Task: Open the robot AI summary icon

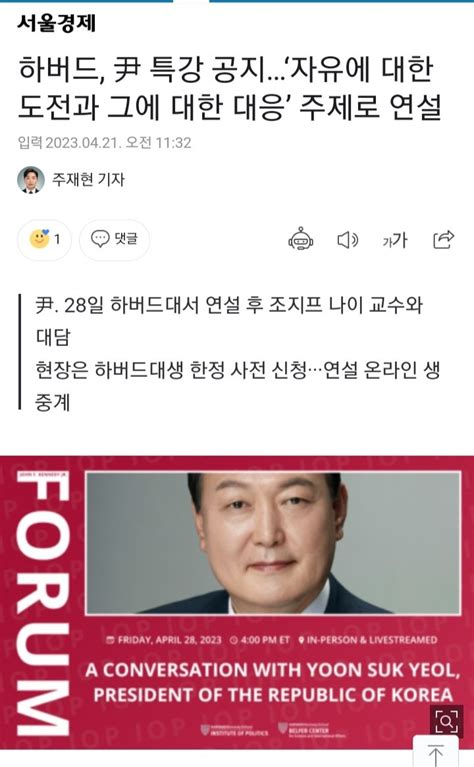Action: point(301,239)
